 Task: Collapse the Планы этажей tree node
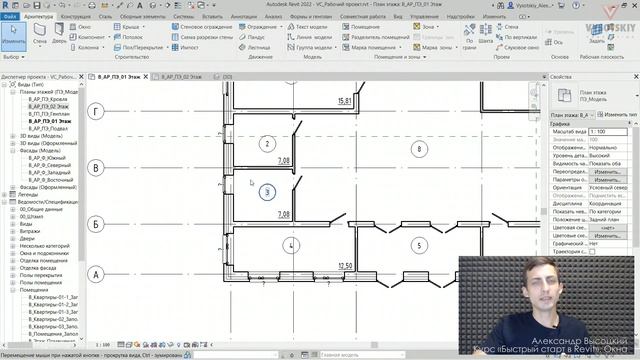13,92
